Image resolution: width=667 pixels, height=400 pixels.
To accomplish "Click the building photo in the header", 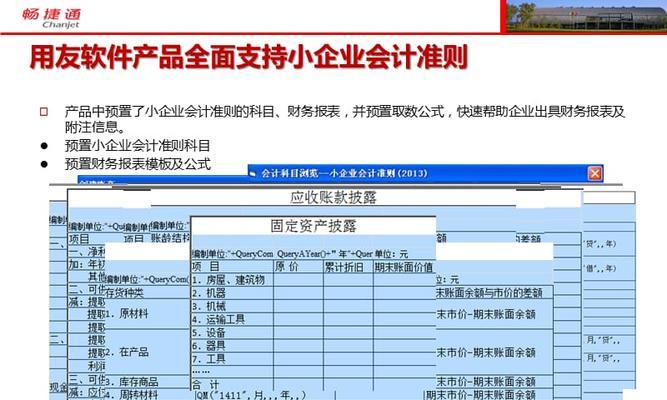I will 586,16.
